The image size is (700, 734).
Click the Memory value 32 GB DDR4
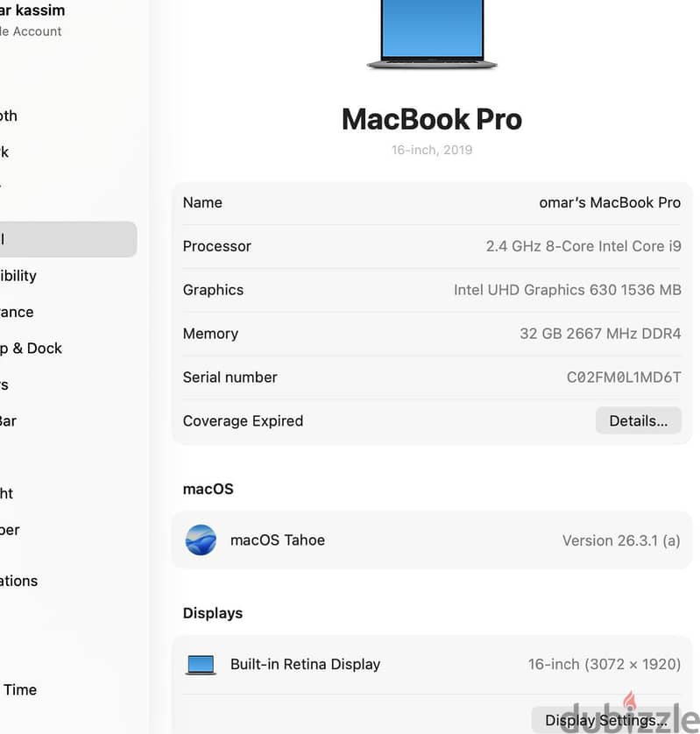(600, 334)
